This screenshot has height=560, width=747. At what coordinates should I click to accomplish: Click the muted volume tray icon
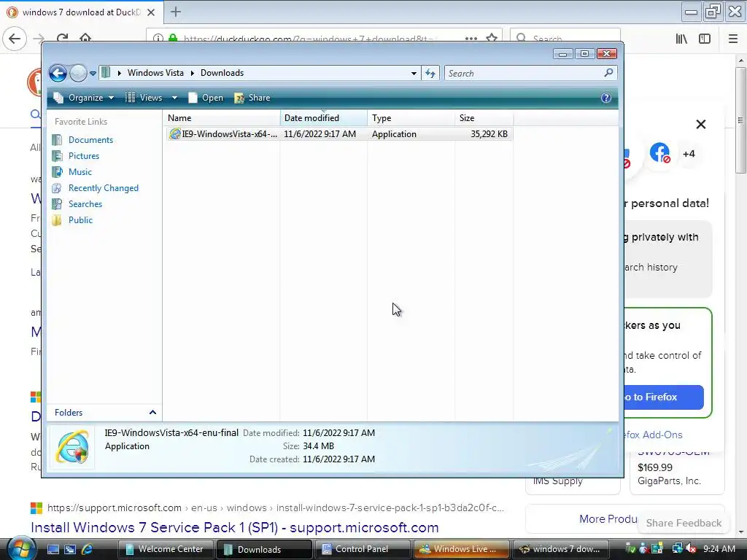tap(691, 549)
